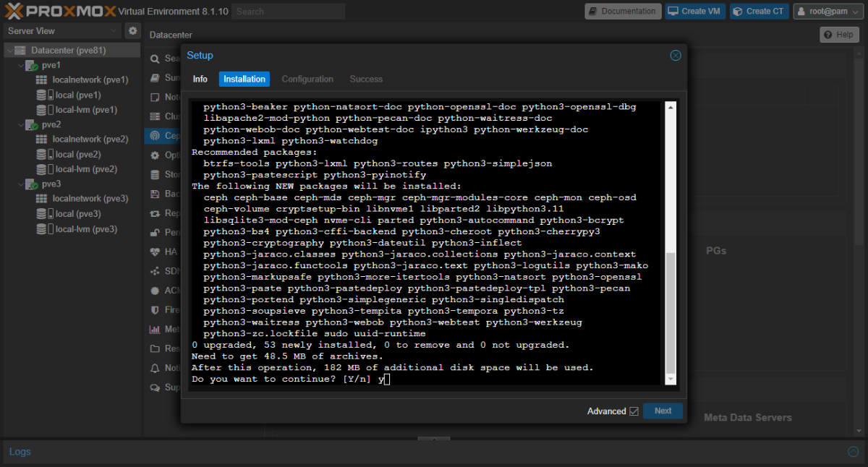Viewport: 868px width, 467px height.
Task: Collapse the pve2 node expander
Action: click(20, 124)
